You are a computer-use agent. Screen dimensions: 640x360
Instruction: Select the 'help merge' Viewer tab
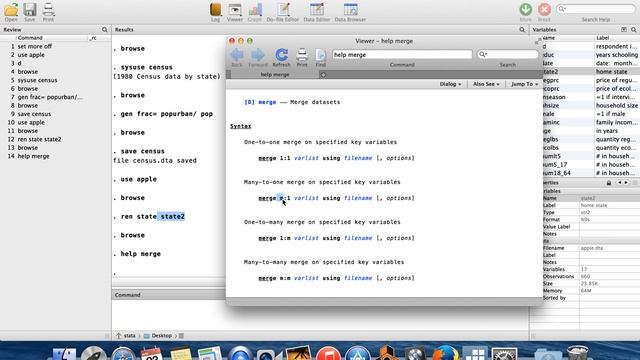click(x=275, y=75)
